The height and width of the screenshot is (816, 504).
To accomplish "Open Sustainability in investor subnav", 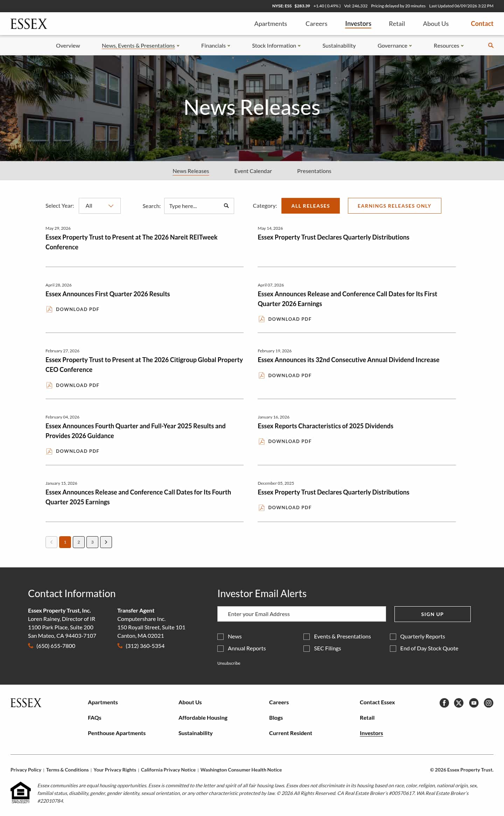I will pos(339,46).
